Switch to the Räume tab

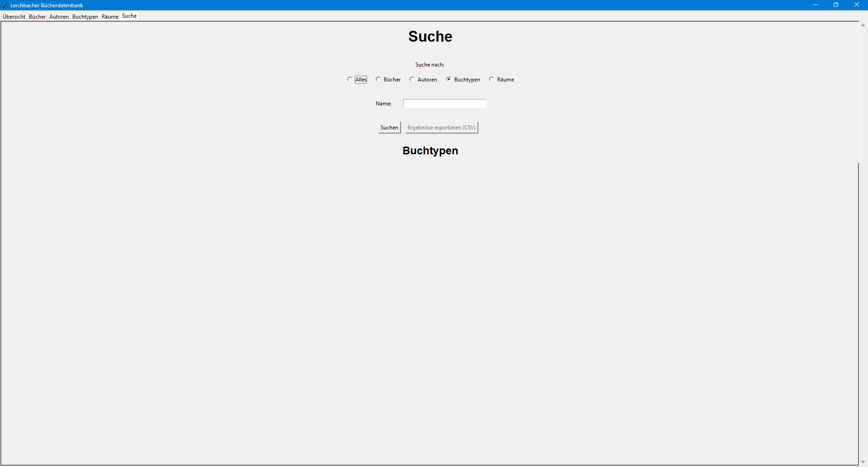coord(110,17)
